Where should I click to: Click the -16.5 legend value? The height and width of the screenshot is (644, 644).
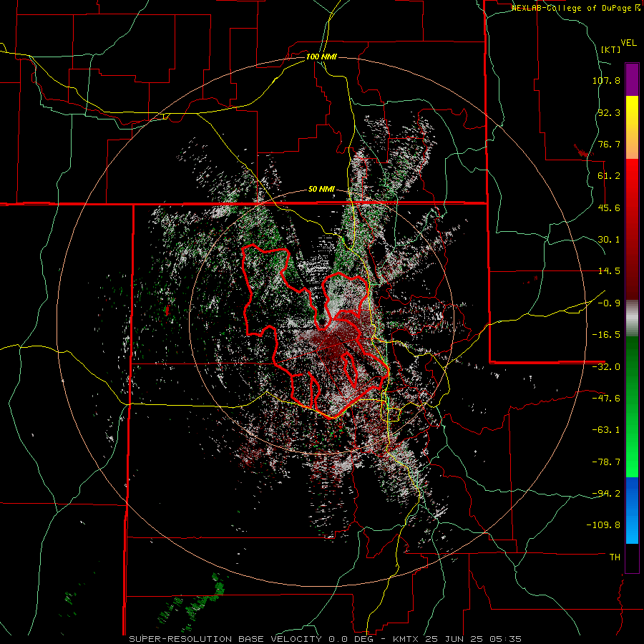point(606,335)
